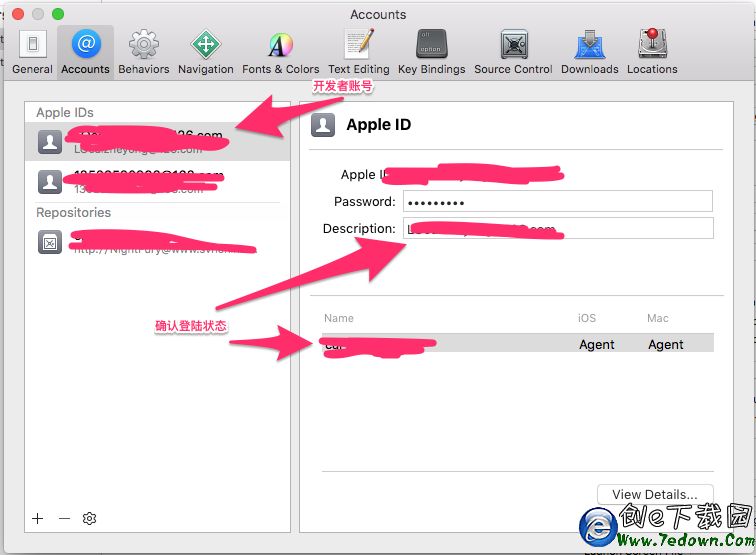Zoom the window with green button
756x555 pixels.
58,14
